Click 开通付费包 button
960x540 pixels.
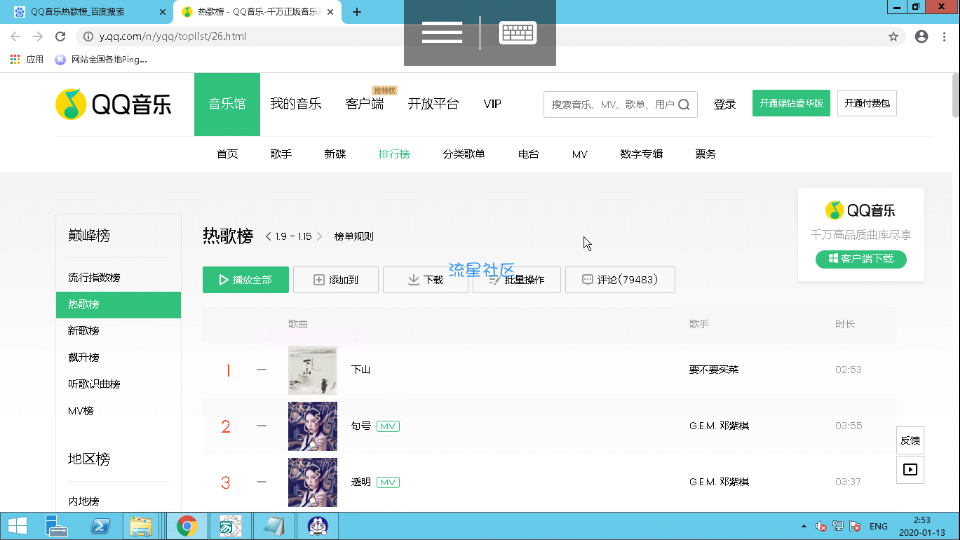pyautogui.click(x=867, y=103)
